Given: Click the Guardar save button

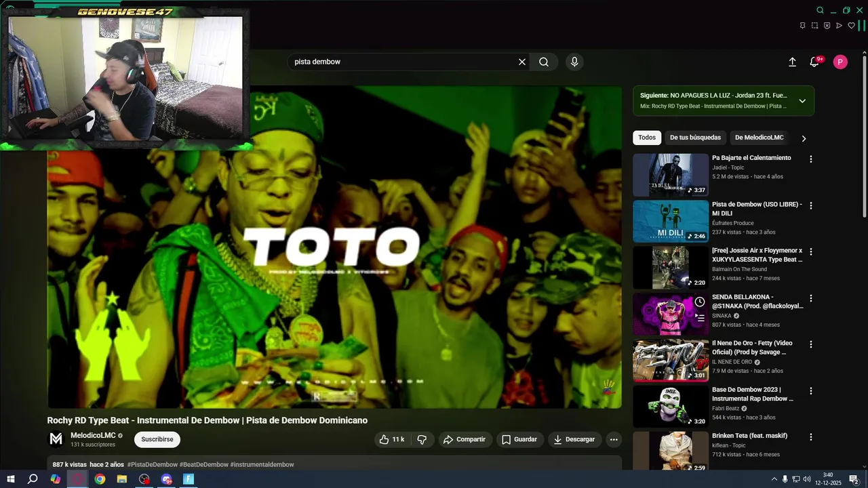Looking at the screenshot, I should click(519, 439).
